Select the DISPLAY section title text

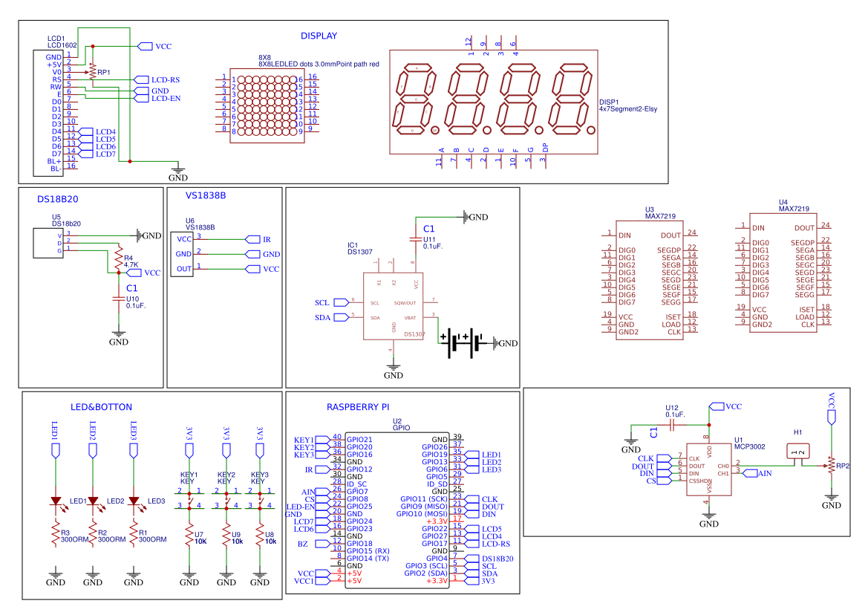319,36
